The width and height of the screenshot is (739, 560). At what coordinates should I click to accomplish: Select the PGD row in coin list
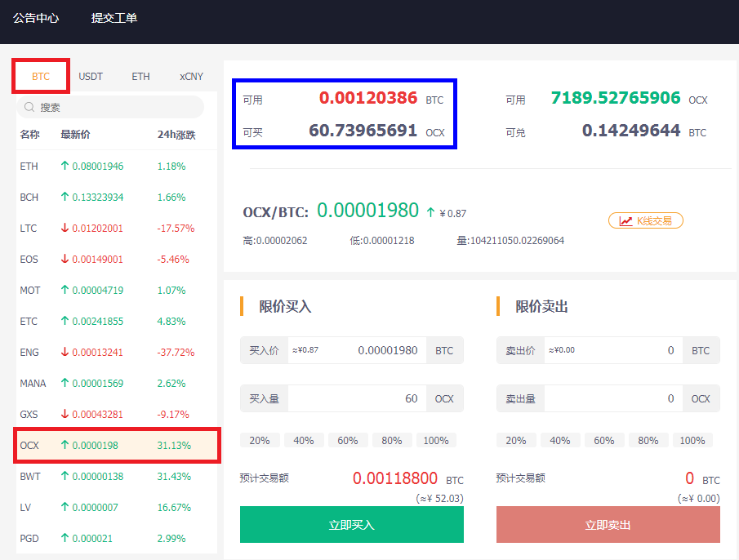pos(117,538)
